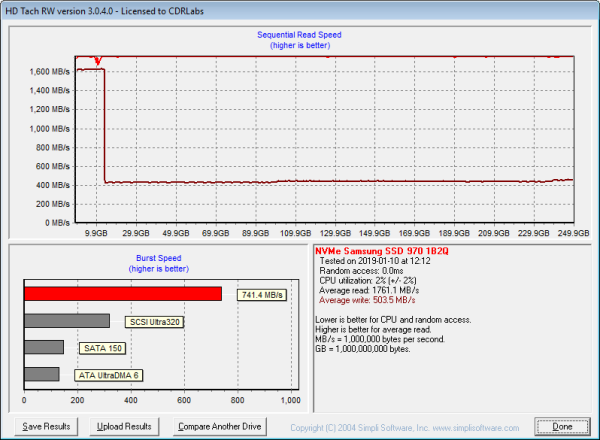Click the Average read 1761.1 MB/s line

[x=369, y=290]
